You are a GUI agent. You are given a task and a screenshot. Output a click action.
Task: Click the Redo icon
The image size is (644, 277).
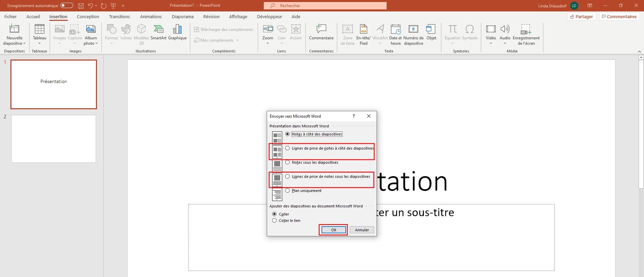(104, 6)
